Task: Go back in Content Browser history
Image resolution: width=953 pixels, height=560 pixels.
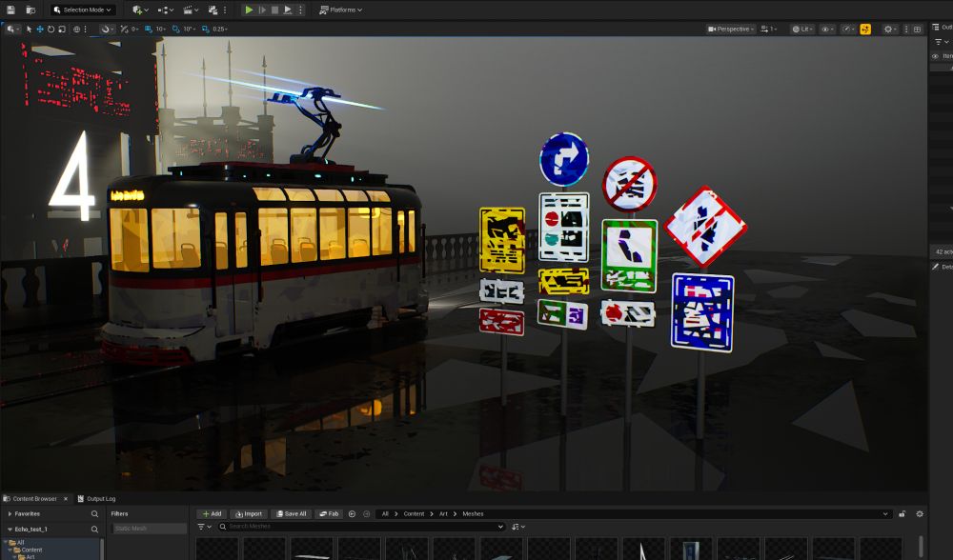Action: [352, 514]
